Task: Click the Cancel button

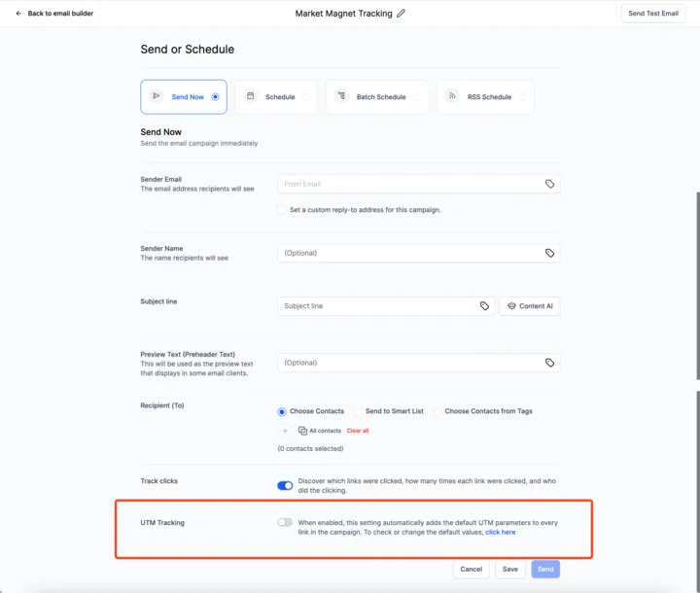Action: (471, 569)
